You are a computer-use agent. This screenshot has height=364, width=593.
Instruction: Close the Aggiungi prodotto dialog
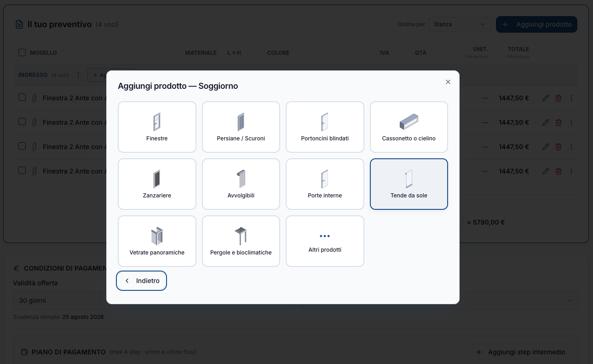click(448, 82)
